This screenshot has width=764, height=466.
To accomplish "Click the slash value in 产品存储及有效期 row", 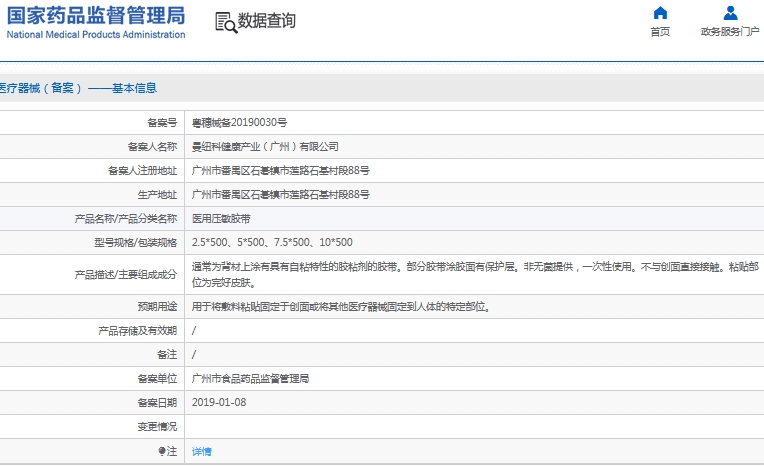I will 194,331.
